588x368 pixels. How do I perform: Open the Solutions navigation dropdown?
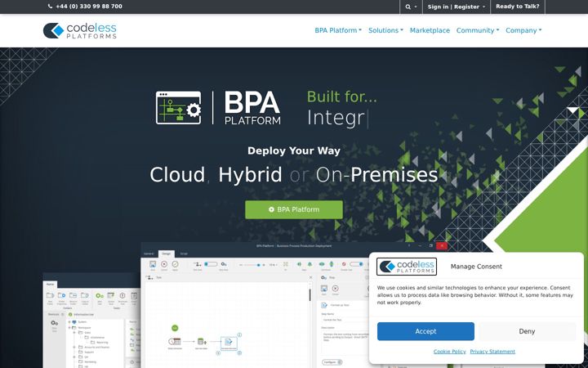(385, 30)
